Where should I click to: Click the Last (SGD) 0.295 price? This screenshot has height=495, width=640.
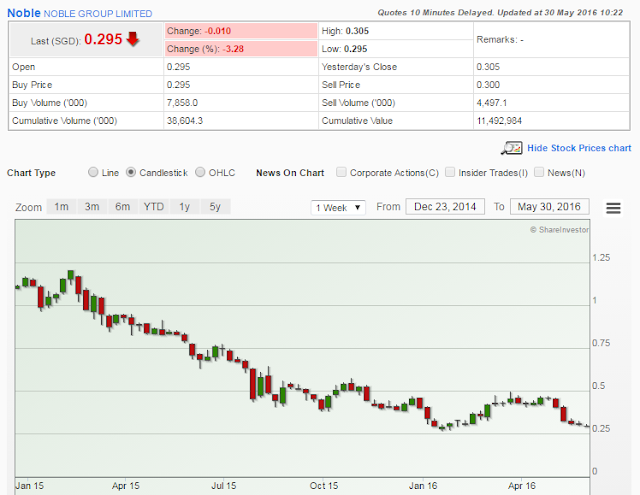[103, 40]
